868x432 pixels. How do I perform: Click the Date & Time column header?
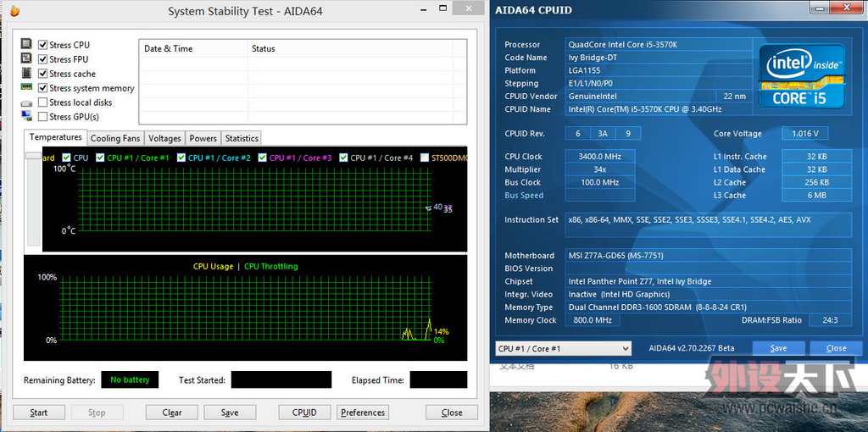click(x=193, y=48)
